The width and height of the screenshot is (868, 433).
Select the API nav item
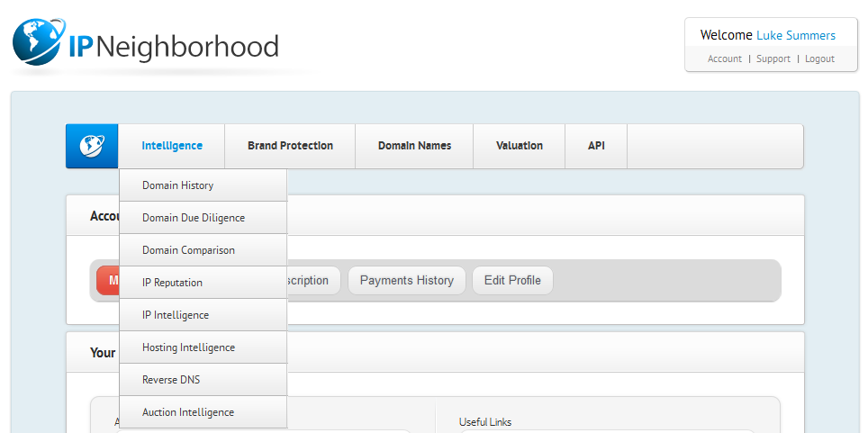coord(596,146)
